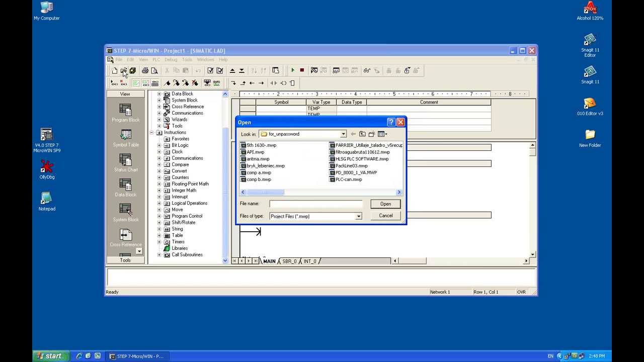Image resolution: width=644 pixels, height=362 pixels.
Task: Collapse the Instructions tree node
Action: point(151,133)
